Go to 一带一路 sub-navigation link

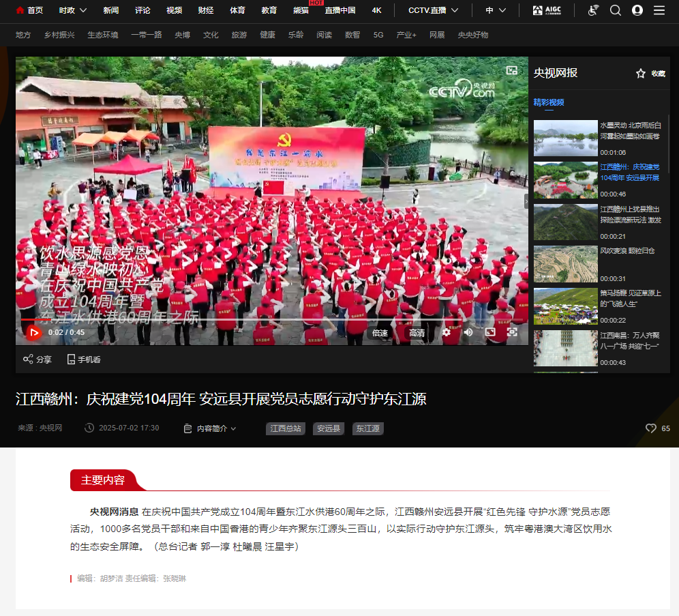pos(147,35)
